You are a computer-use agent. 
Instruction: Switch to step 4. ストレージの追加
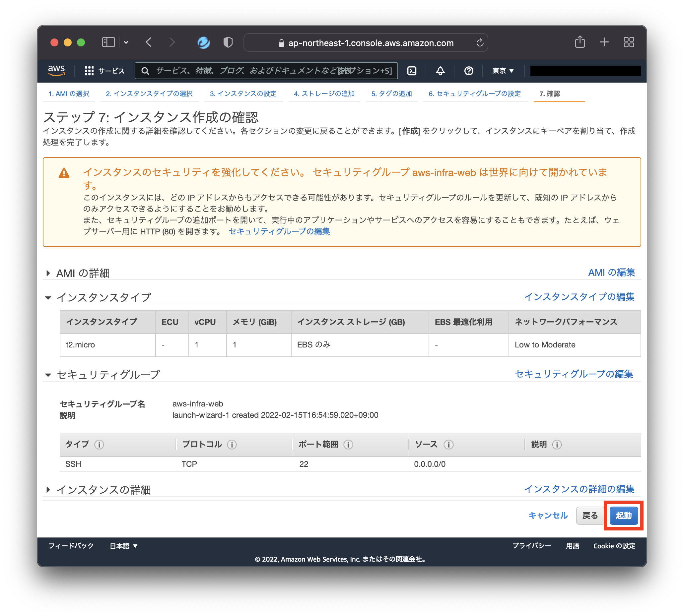[x=324, y=94]
